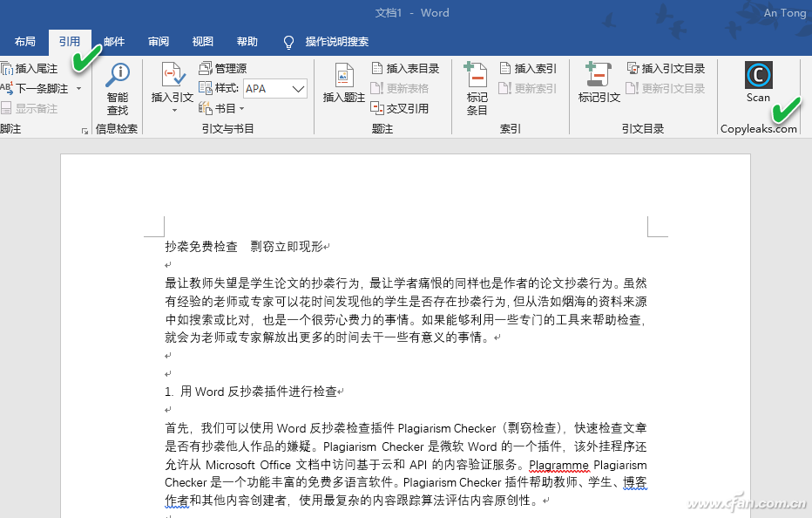Open Smart Lookup (智能查找)
The width and height of the screenshot is (812, 518).
pos(118,89)
